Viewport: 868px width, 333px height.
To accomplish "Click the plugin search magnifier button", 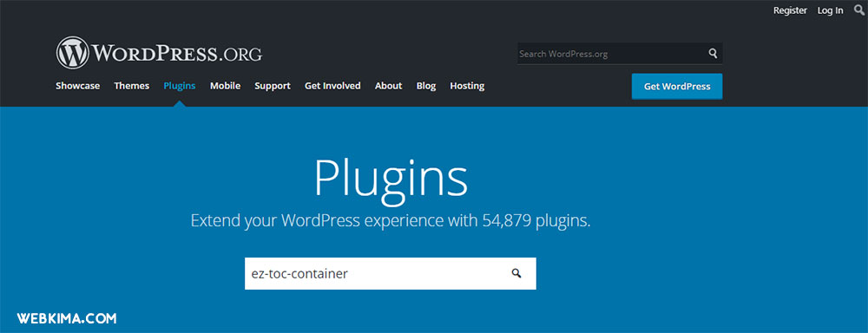I will pos(516,273).
